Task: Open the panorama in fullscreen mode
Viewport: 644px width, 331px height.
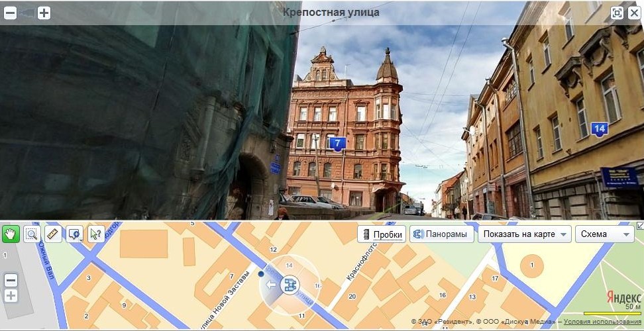Action: coord(616,13)
